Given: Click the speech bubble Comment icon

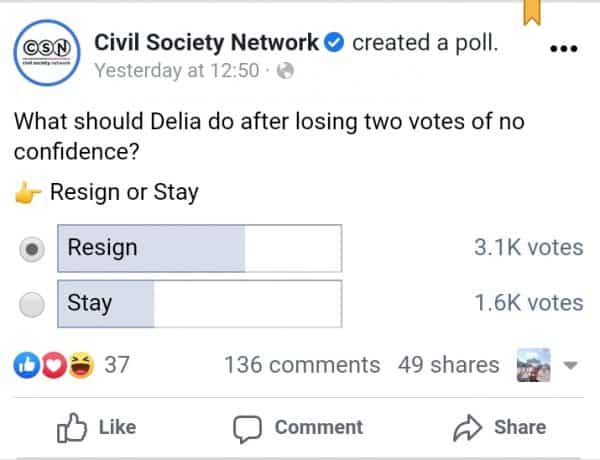Looking at the screenshot, I should click(246, 427).
